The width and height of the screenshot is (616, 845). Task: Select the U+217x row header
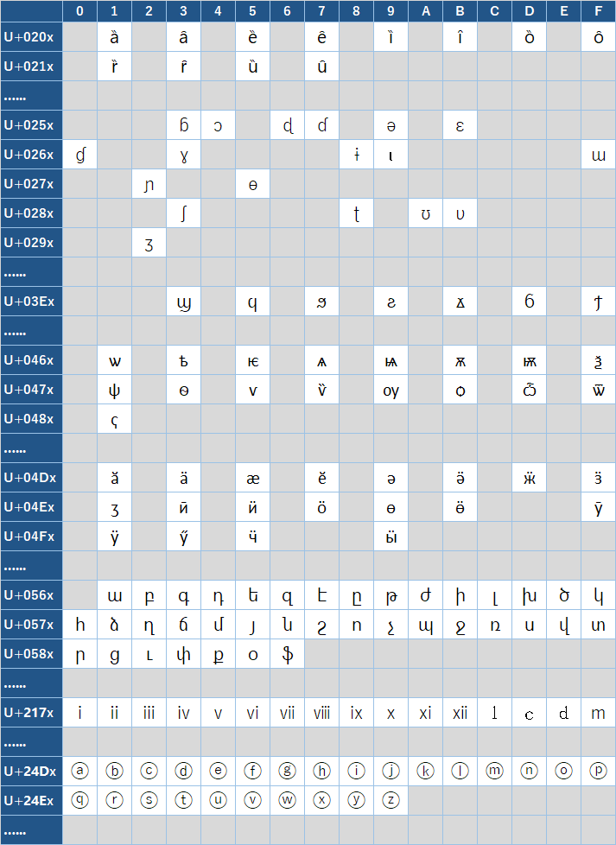coord(31,713)
